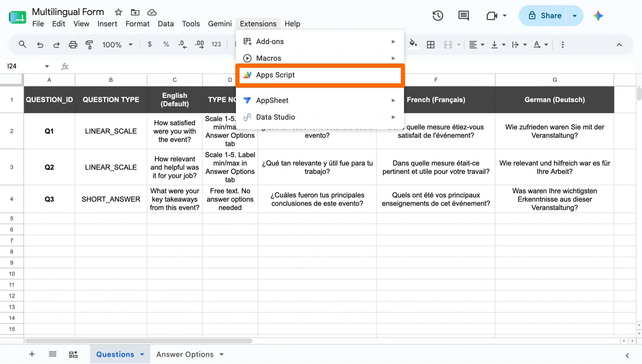Open version history clock icon
Viewport: 642px width, 364px height.
(x=438, y=16)
